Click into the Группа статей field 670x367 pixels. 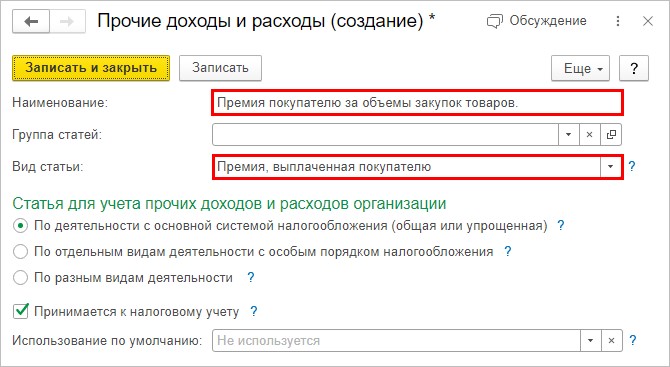pyautogui.click(x=385, y=135)
